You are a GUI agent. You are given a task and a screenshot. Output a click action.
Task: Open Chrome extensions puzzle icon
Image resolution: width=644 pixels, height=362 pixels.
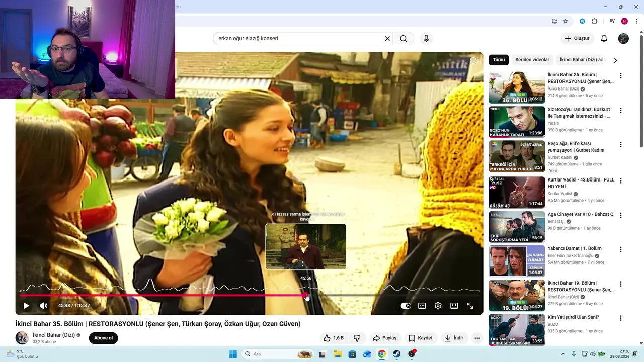click(x=594, y=21)
